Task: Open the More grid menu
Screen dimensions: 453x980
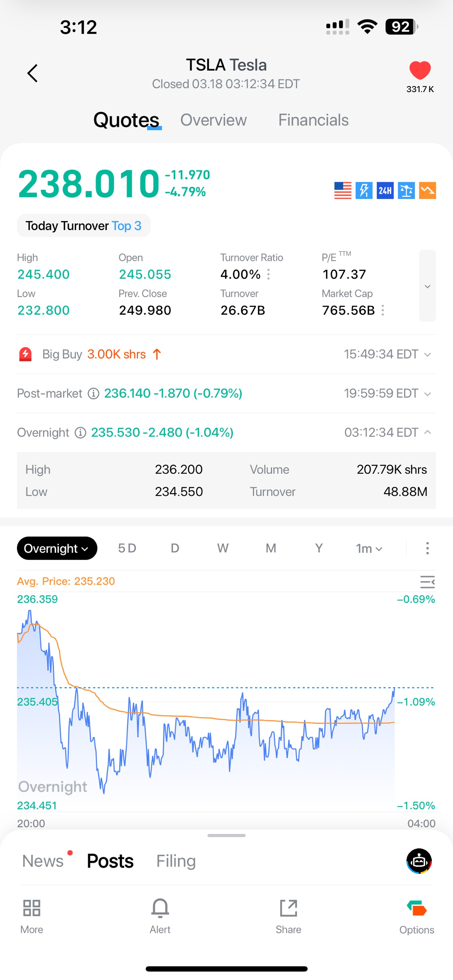Action: [x=32, y=916]
